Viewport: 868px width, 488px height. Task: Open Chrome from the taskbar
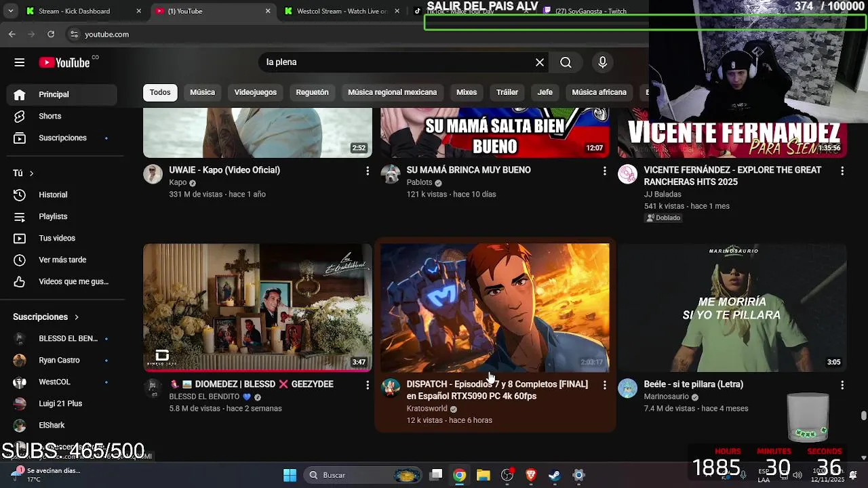460,475
